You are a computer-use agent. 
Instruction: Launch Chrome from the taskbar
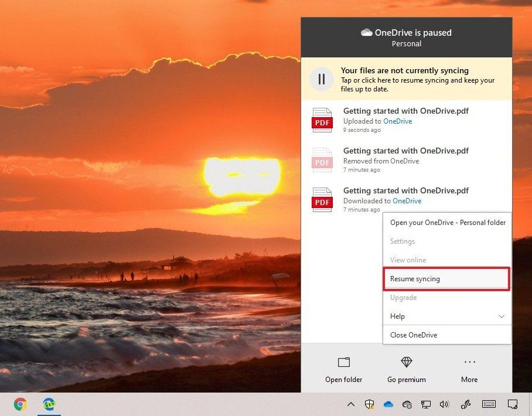click(x=21, y=404)
